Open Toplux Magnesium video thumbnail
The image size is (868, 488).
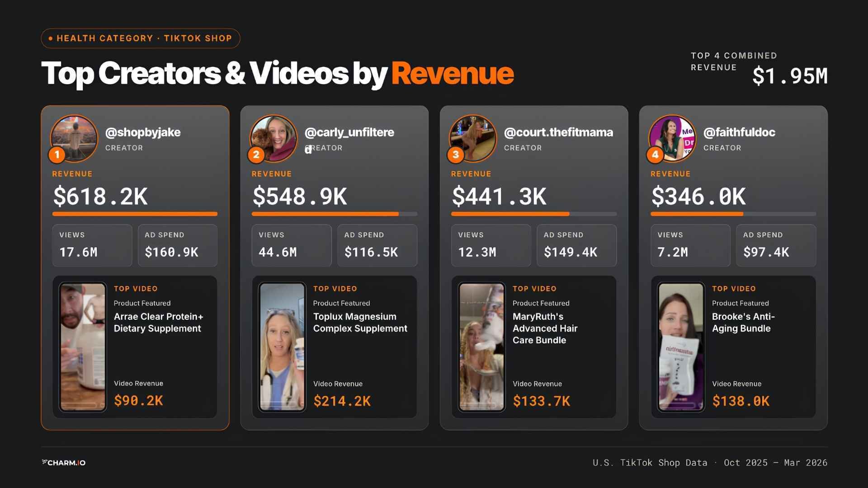tap(282, 347)
